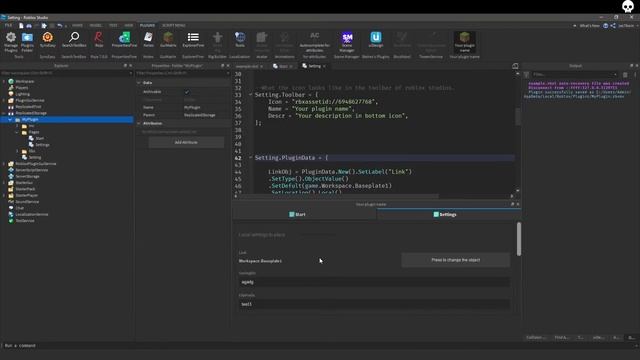Switch to the PLUGINS ribbon tab

point(147,25)
